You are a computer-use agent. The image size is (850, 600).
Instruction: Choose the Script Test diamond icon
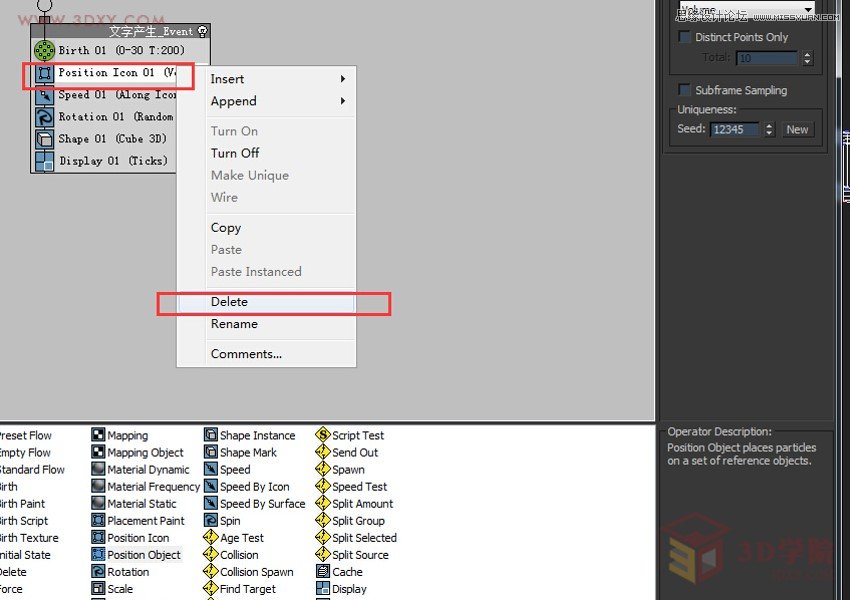[x=323, y=435]
